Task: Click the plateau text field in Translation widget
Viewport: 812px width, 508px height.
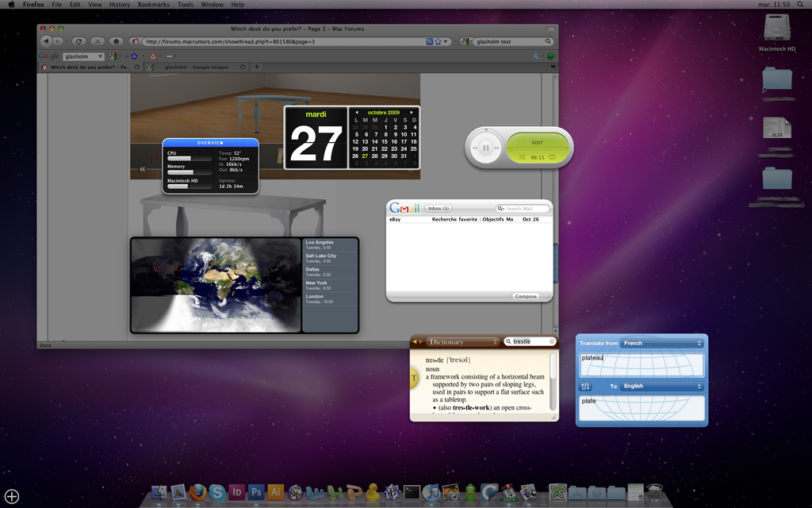Action: pyautogui.click(x=642, y=364)
